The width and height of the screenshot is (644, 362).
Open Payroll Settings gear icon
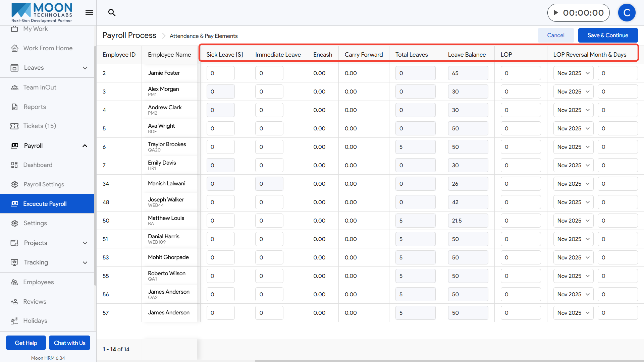(x=14, y=184)
